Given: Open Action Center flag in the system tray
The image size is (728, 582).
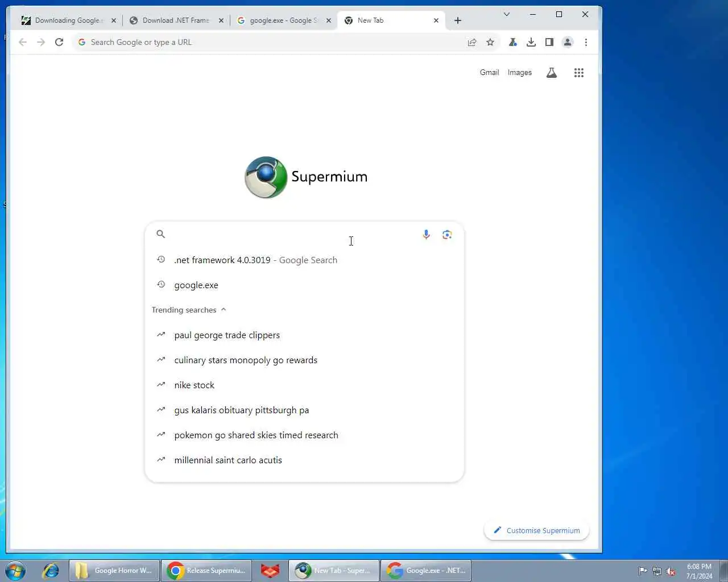Looking at the screenshot, I should pos(643,571).
